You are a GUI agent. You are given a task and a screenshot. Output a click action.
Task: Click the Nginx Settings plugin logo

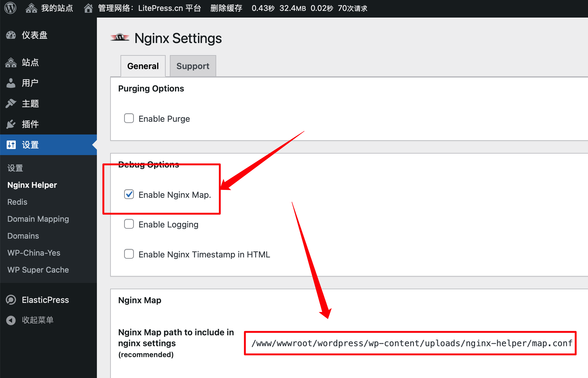tap(120, 38)
